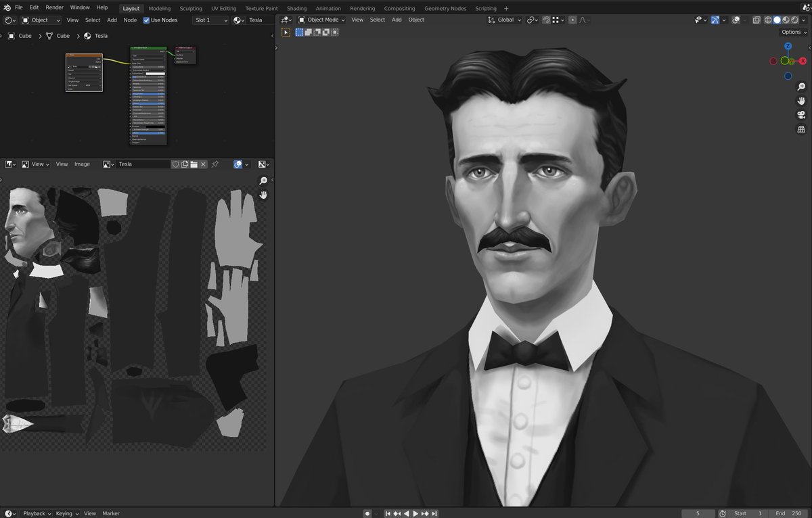
Task: Click the red X axis gizmo
Action: (803, 61)
